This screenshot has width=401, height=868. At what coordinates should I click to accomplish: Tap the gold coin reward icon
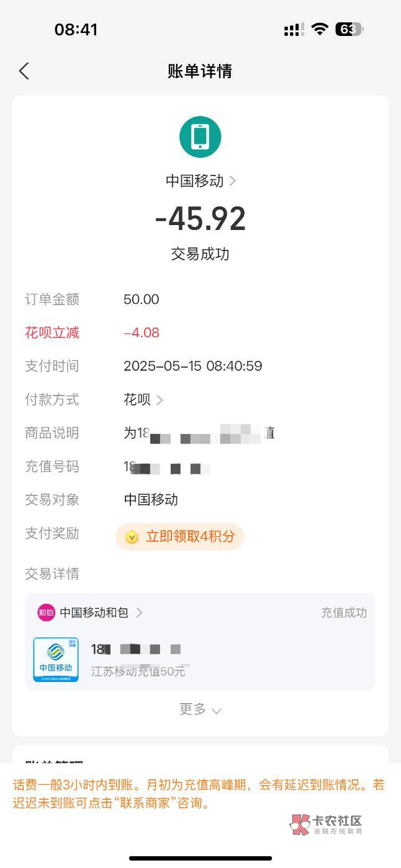[x=132, y=537]
